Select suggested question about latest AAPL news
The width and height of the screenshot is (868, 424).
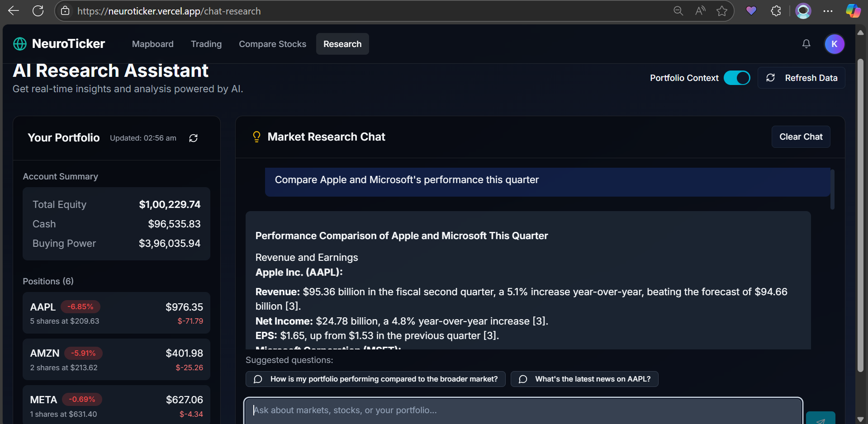tap(584, 379)
